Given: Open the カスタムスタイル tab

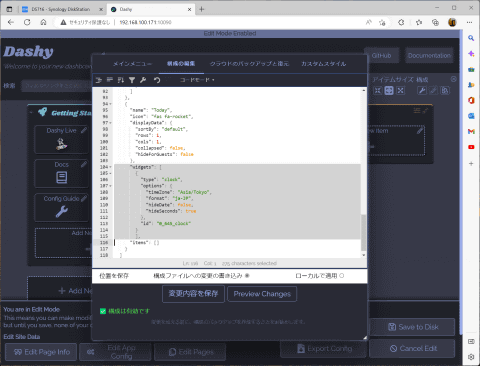Looking at the screenshot, I should coord(323,64).
